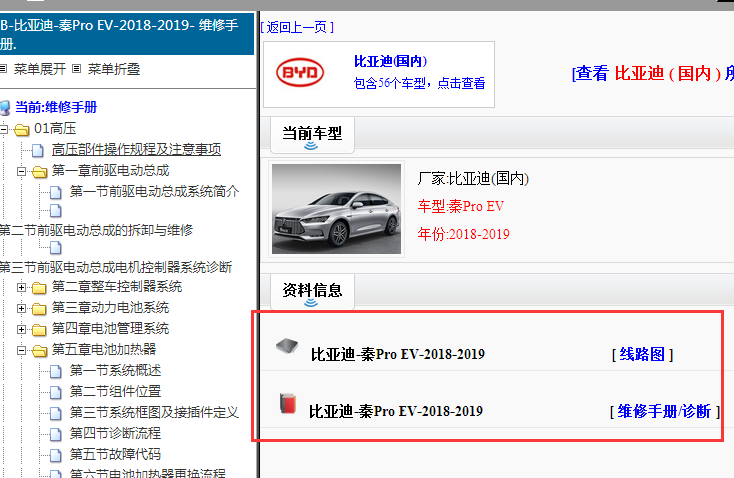This screenshot has width=734, height=478.
Task: Go back via 返回上一页 link
Action: [297, 27]
